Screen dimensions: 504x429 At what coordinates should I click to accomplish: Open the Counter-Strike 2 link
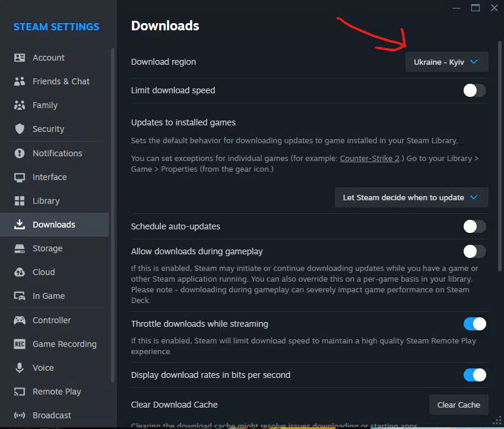[x=370, y=158]
